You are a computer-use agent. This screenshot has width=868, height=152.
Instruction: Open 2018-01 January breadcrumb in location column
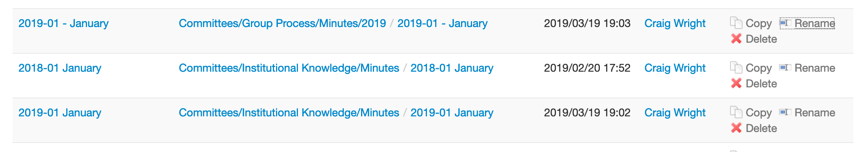tap(452, 68)
